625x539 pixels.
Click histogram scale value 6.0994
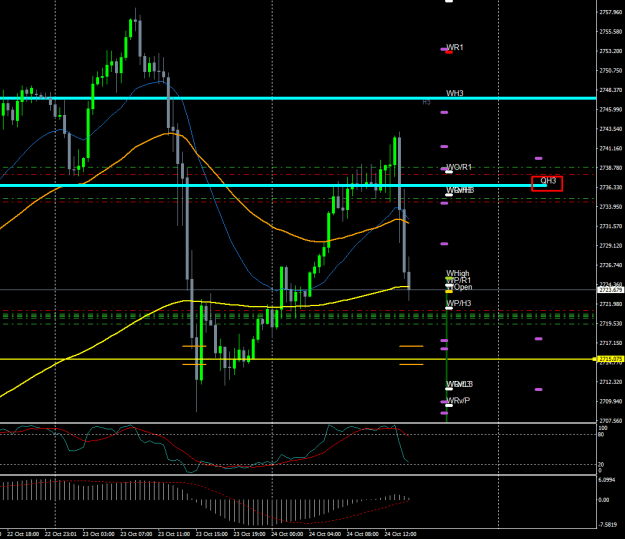coord(607,480)
